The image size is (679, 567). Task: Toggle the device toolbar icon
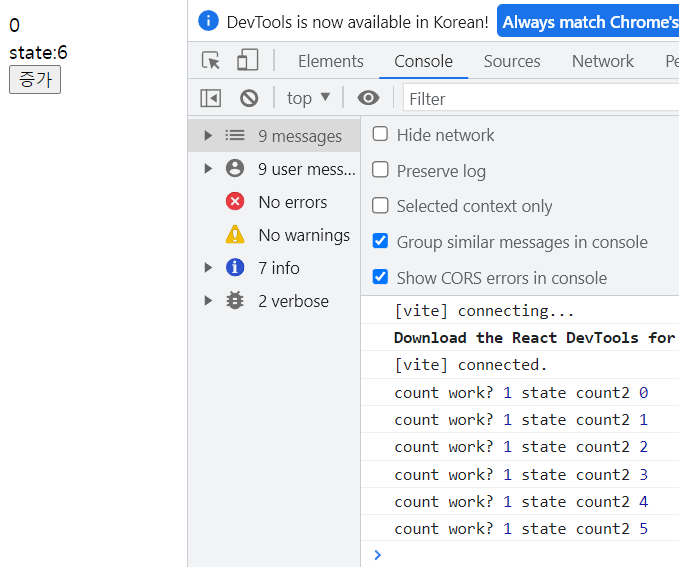click(248, 60)
